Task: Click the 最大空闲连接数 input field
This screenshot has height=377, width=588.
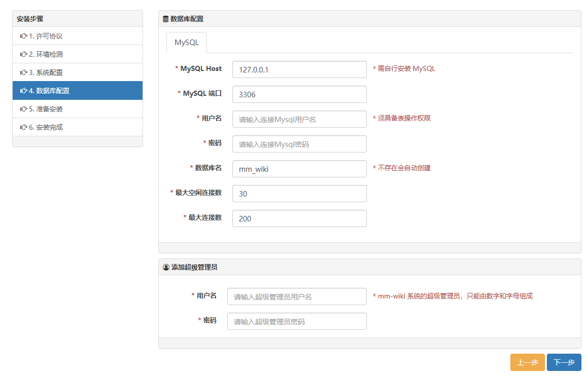Action: pyautogui.click(x=299, y=194)
